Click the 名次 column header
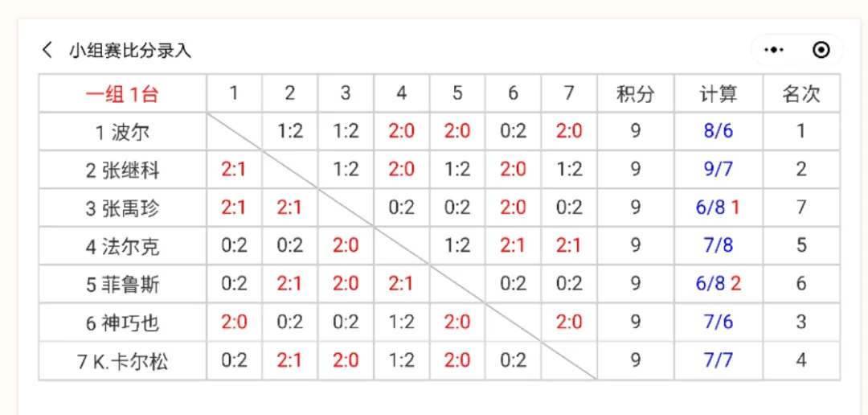 click(x=801, y=93)
